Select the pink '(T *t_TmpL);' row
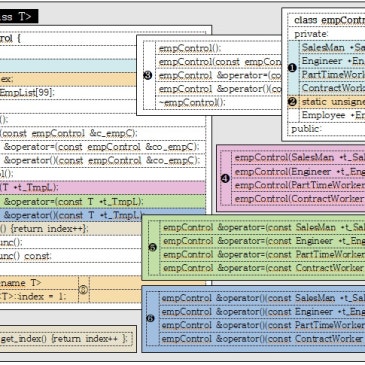 click(103, 188)
